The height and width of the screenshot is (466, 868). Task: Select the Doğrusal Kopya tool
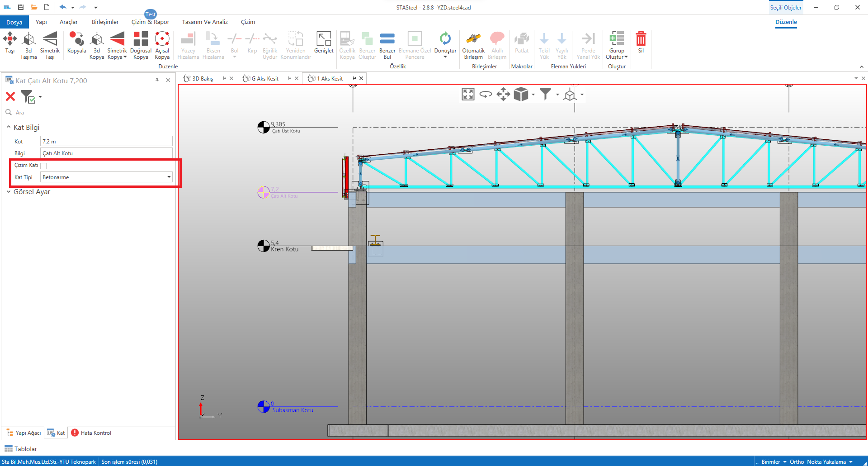tap(141, 44)
